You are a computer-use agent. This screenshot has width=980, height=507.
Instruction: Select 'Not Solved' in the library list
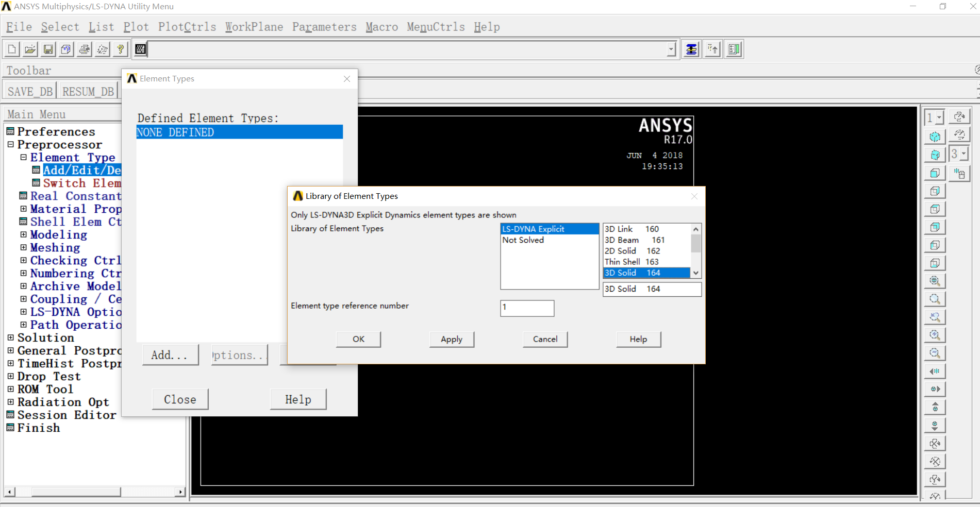550,240
